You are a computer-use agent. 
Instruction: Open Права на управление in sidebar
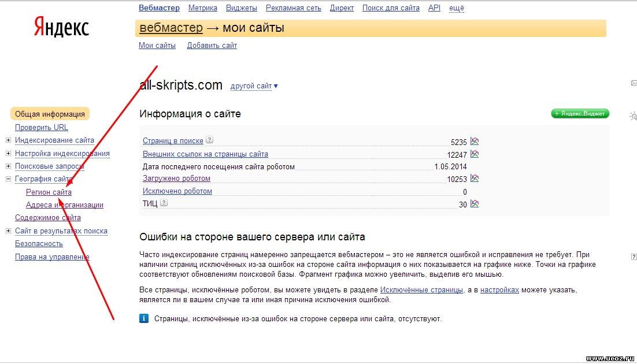tap(52, 257)
